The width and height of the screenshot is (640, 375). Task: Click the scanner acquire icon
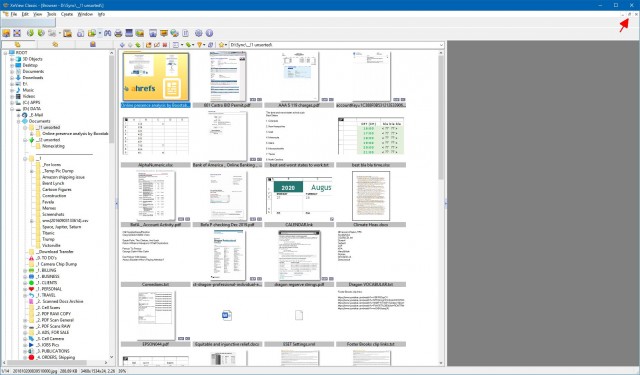pyautogui.click(x=129, y=33)
